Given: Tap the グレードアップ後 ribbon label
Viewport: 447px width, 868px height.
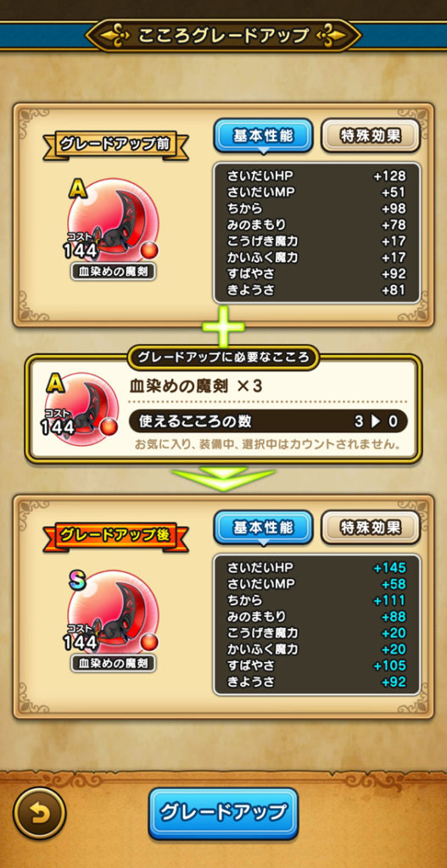Looking at the screenshot, I should click(115, 537).
